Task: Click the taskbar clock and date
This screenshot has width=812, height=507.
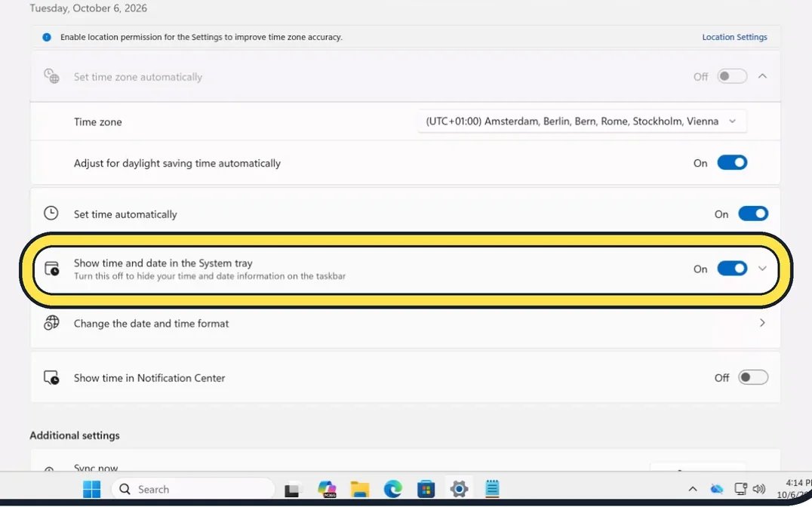Action: click(x=794, y=489)
